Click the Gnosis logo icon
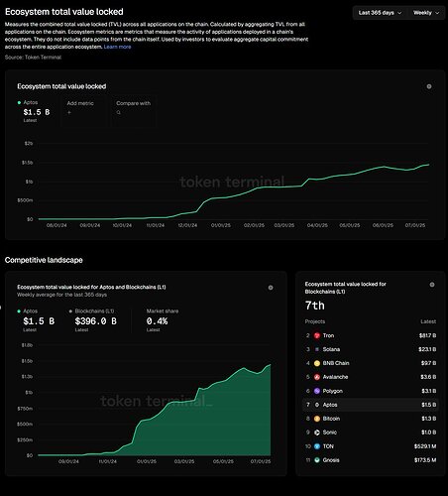Image resolution: width=448 pixels, height=496 pixels. pyautogui.click(x=317, y=460)
